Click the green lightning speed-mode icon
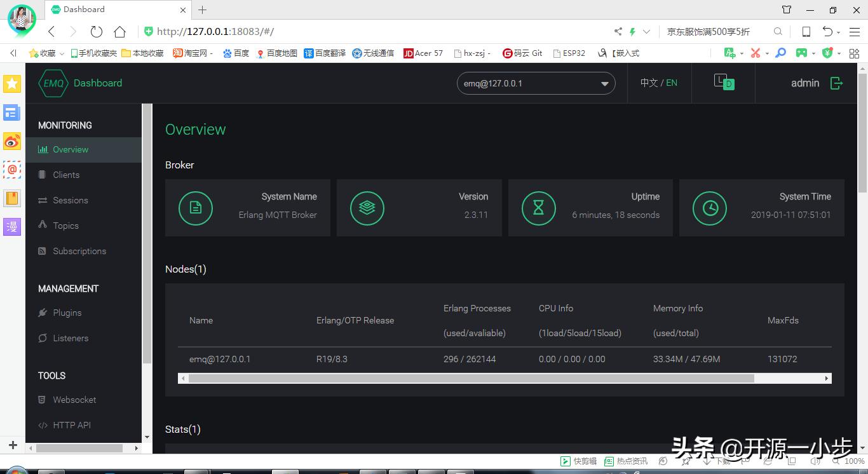The height and width of the screenshot is (474, 868). click(632, 31)
